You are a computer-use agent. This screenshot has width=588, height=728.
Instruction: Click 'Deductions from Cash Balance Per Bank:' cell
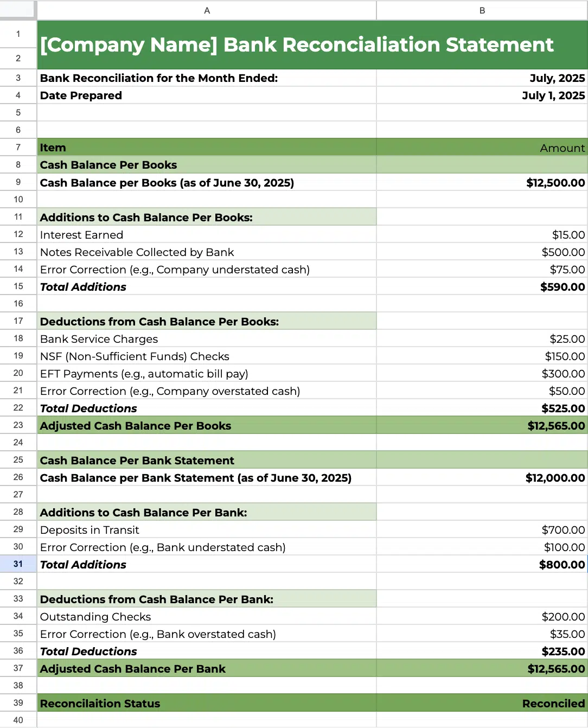coord(207,599)
